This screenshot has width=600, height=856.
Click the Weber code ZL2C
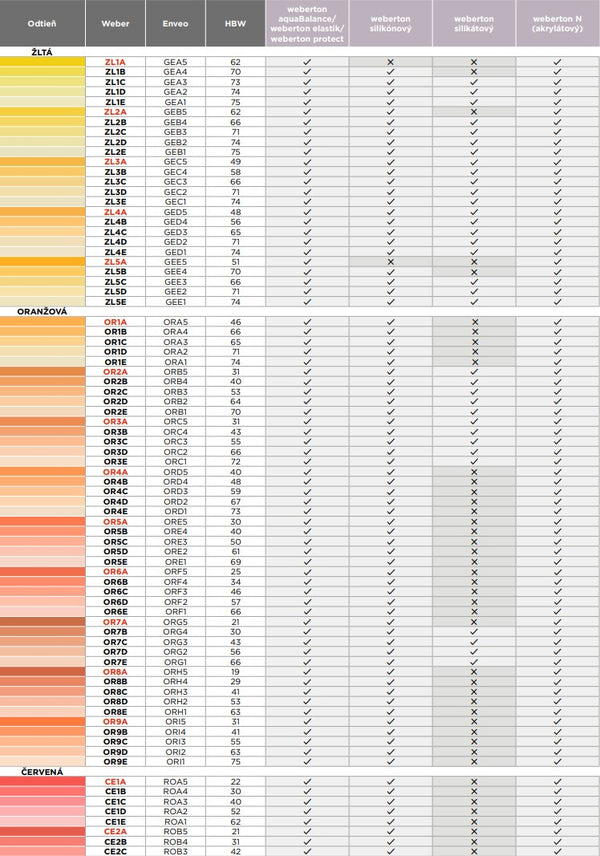pos(115,132)
